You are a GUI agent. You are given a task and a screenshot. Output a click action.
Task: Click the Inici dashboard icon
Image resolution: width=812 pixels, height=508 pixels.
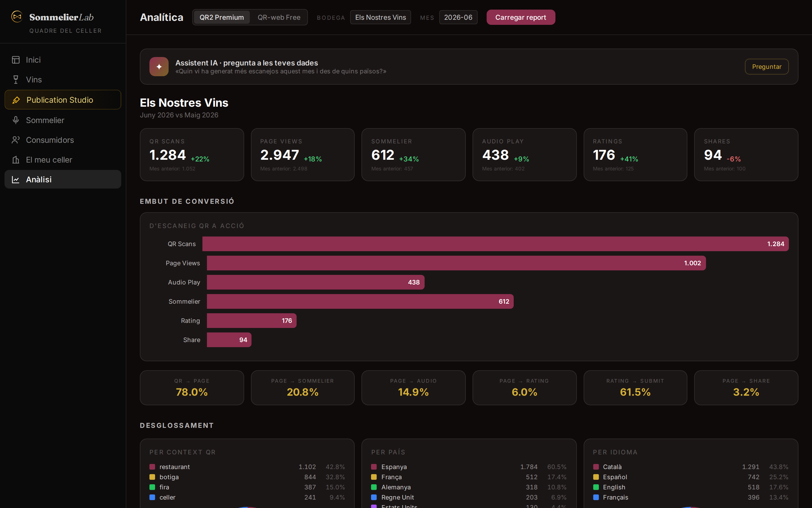(x=16, y=60)
